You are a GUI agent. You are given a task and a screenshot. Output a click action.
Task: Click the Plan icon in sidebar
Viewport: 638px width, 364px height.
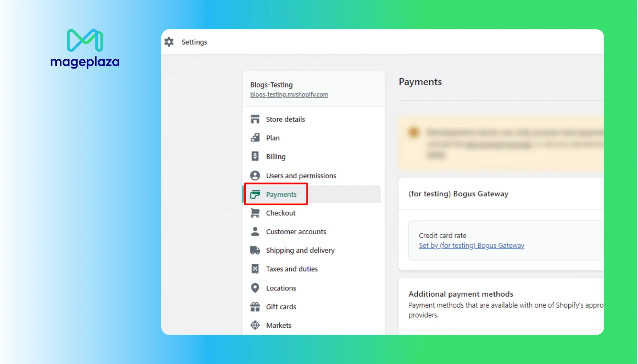click(x=255, y=138)
